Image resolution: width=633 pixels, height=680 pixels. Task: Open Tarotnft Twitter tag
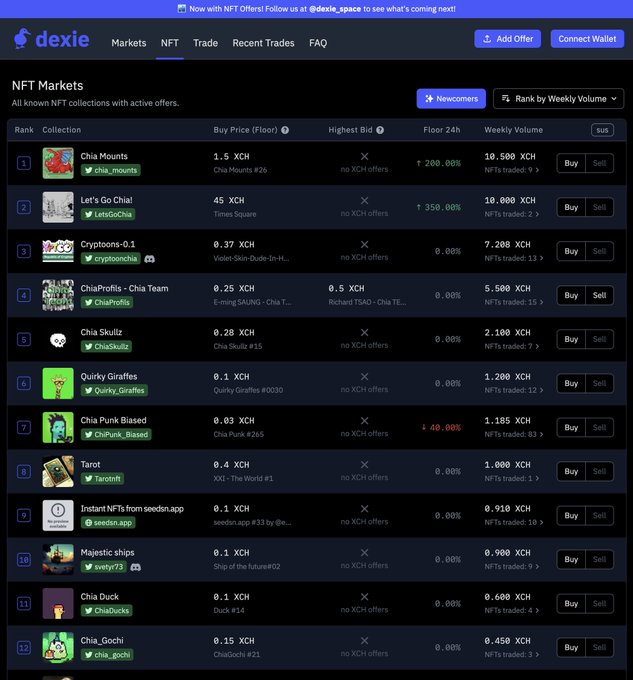(x=102, y=479)
